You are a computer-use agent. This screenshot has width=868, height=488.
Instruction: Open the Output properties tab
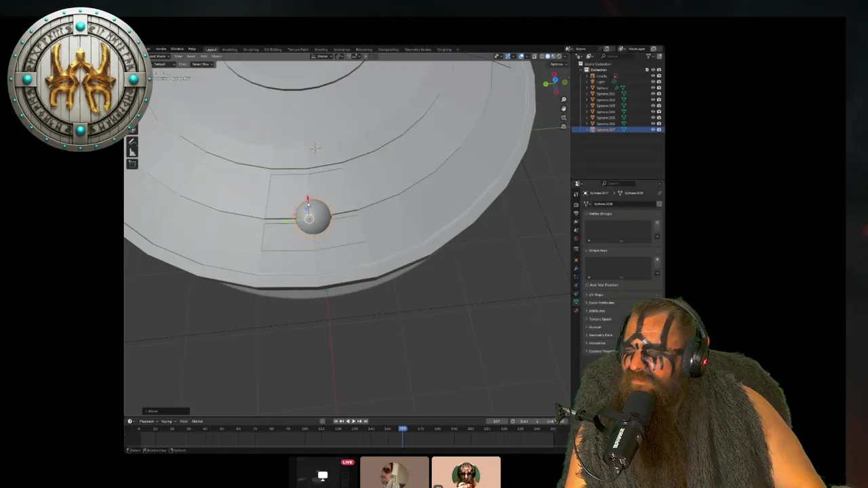(576, 213)
